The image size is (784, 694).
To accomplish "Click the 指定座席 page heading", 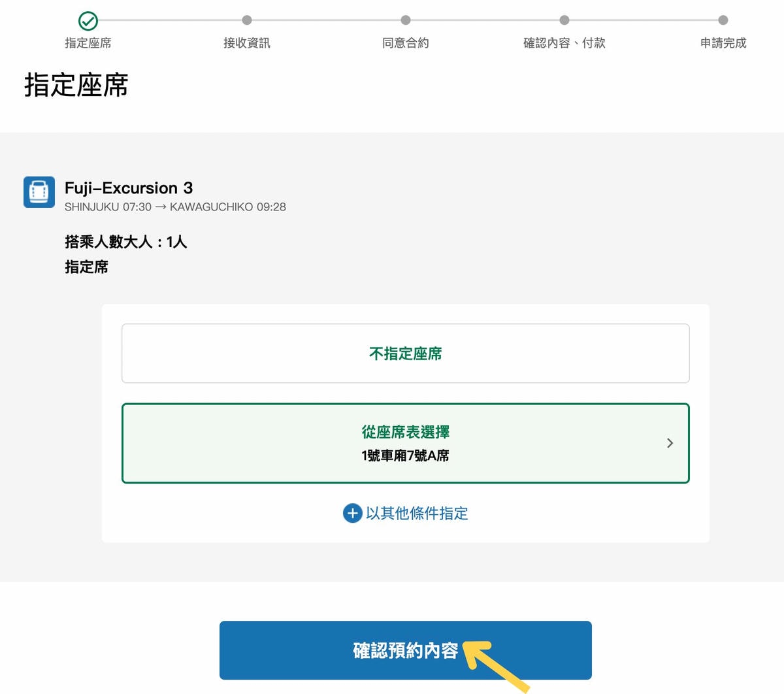I will [76, 85].
